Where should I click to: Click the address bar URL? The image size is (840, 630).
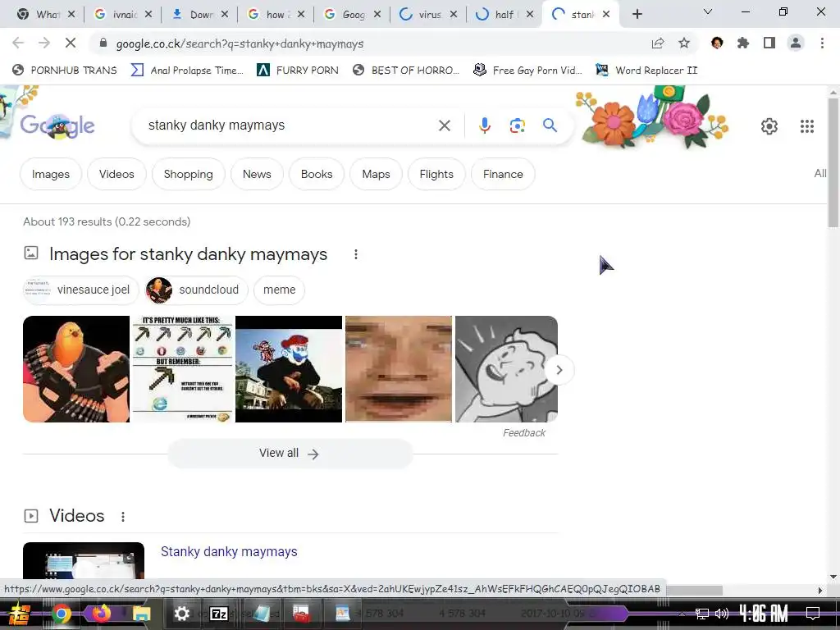tap(240, 44)
